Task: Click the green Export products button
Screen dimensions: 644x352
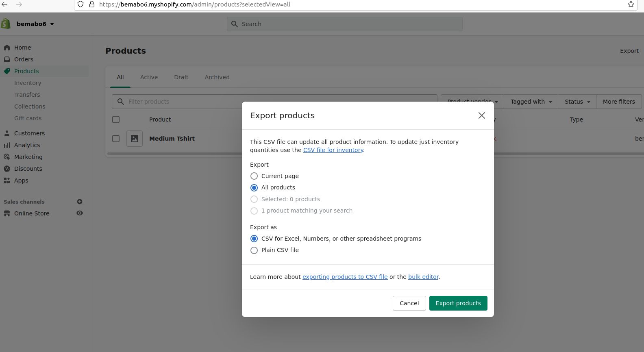Action: point(458,303)
